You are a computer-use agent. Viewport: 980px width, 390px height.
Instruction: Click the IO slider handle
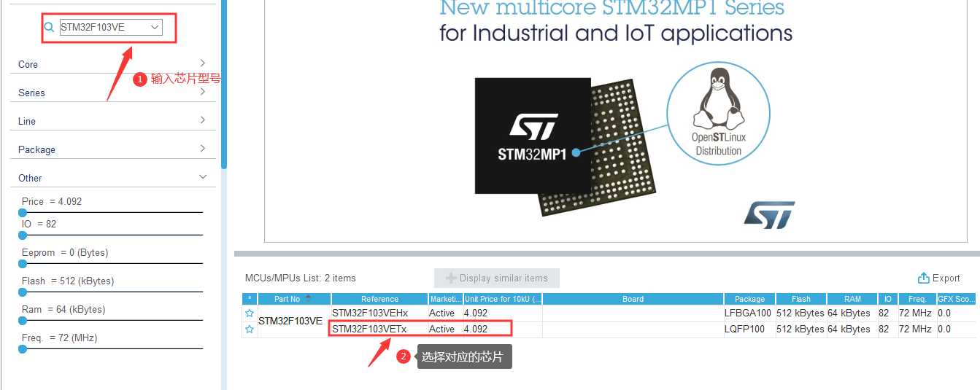pos(23,235)
